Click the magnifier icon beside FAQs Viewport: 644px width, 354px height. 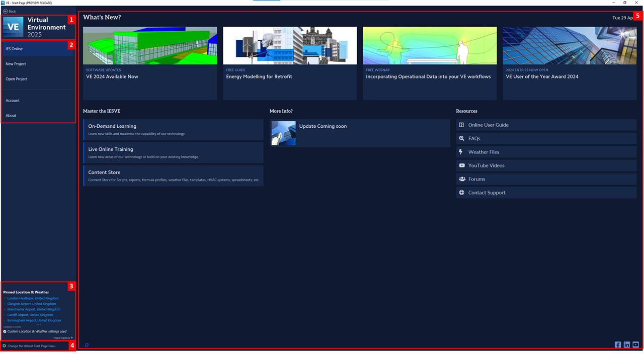[x=462, y=138]
